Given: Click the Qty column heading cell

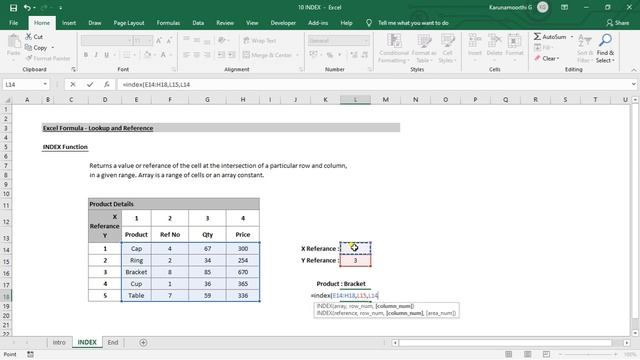Looking at the screenshot, I should tap(207, 235).
